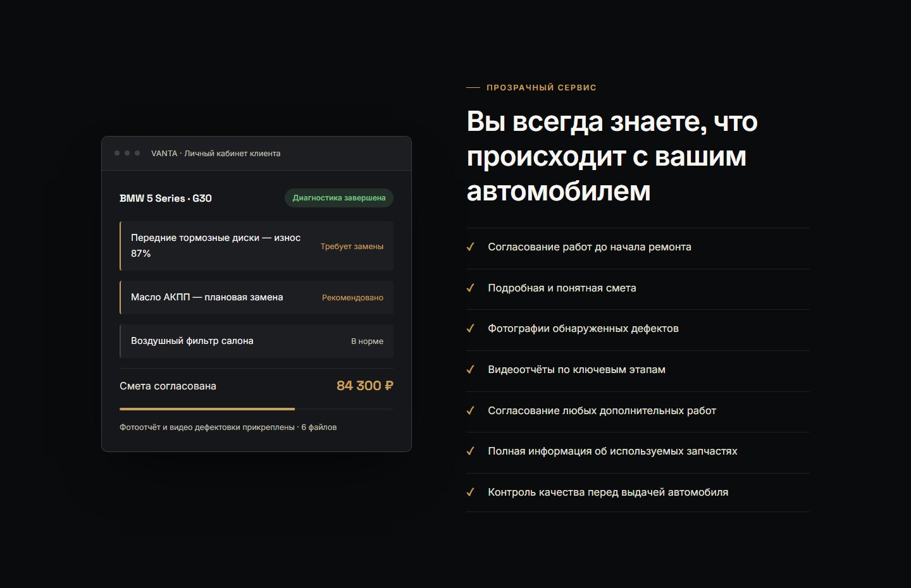Click the BMW 5 Series G30 vehicle title
The width and height of the screenshot is (911, 588).
[166, 198]
